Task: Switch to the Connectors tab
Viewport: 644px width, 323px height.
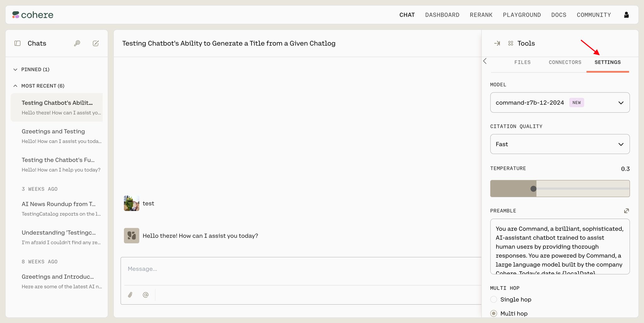Action: pyautogui.click(x=565, y=62)
